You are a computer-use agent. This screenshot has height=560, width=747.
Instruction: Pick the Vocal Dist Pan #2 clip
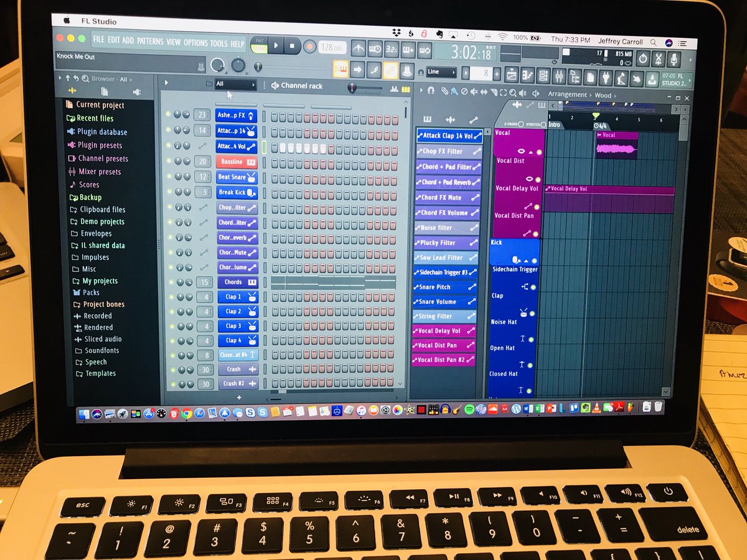pos(444,360)
